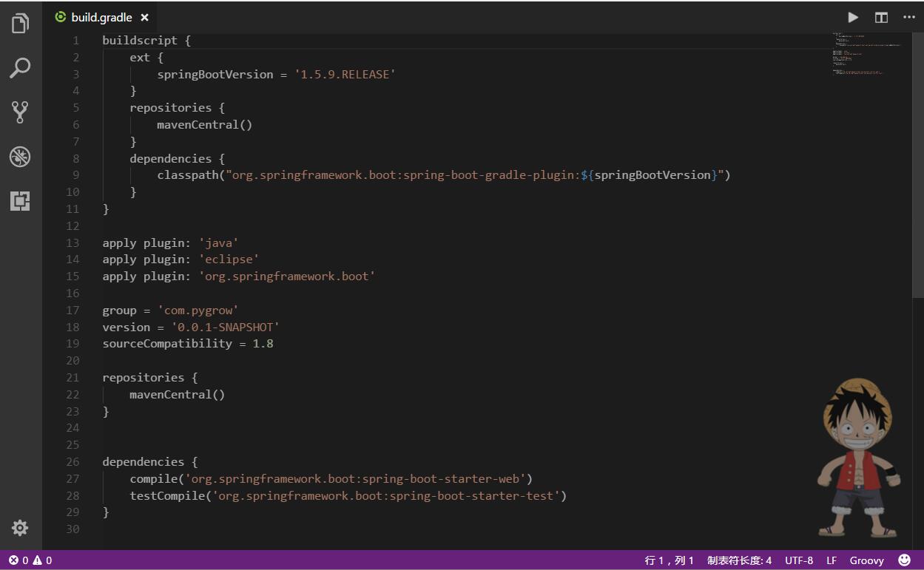Screen dimensions: 924x570
Task: Open the Explorer files view
Action: tap(20, 24)
